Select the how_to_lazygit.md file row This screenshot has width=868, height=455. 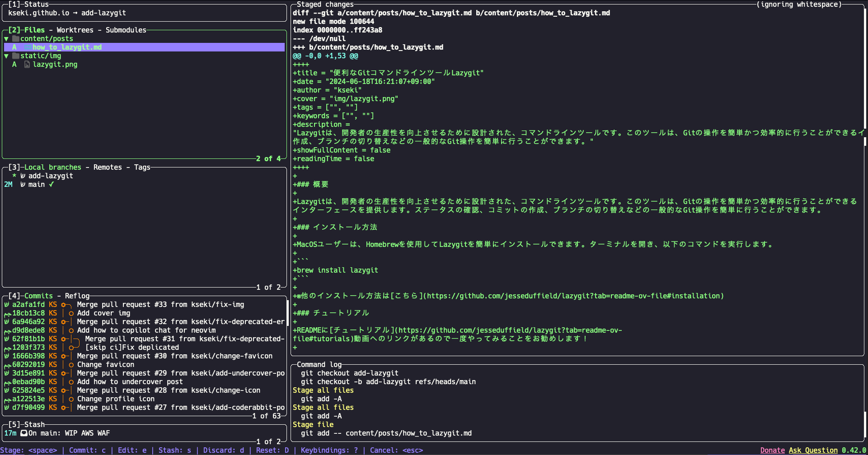point(144,47)
